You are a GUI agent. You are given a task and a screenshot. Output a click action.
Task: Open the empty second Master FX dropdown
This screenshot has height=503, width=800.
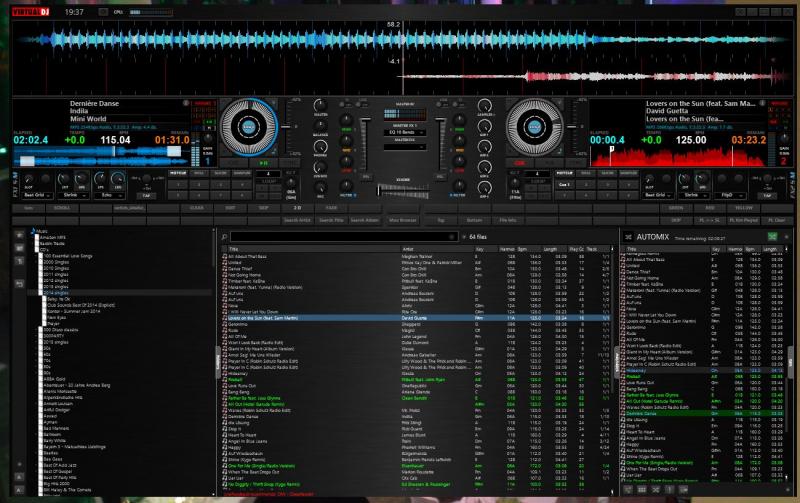(x=405, y=147)
